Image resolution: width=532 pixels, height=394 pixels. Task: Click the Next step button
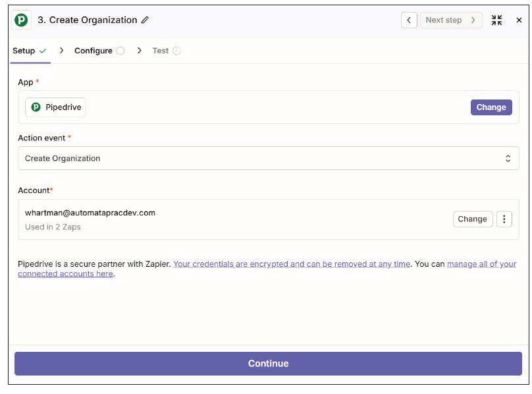(451, 20)
